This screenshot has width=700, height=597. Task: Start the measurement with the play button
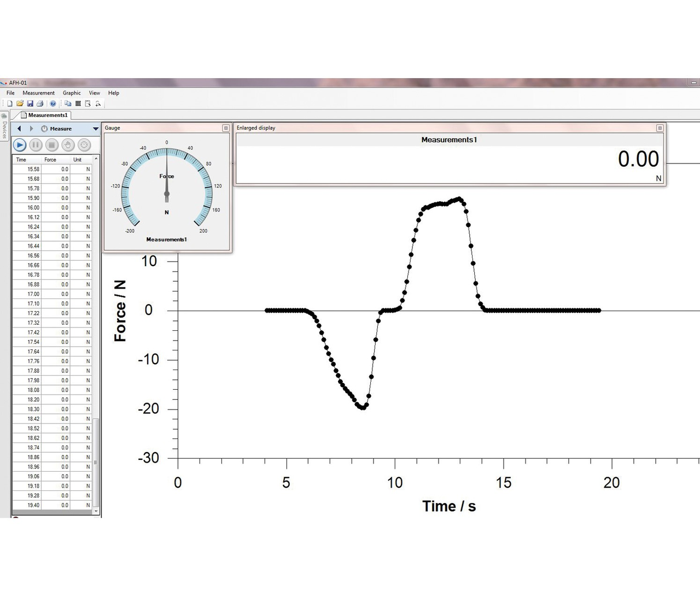click(x=20, y=145)
